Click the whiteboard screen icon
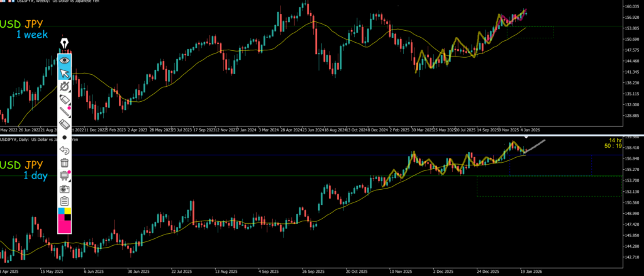This screenshot has width=644, height=276. (64, 175)
